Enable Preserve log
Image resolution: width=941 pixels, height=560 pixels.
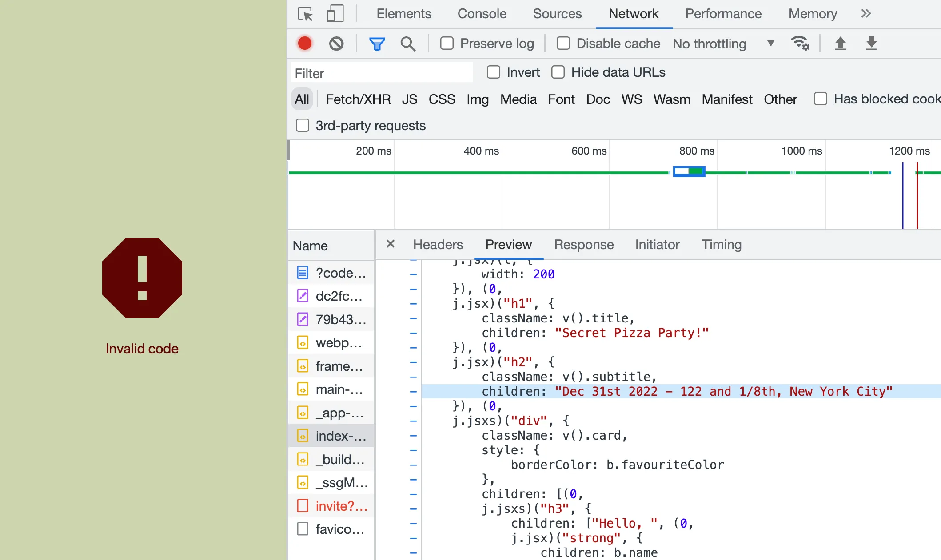click(x=447, y=43)
